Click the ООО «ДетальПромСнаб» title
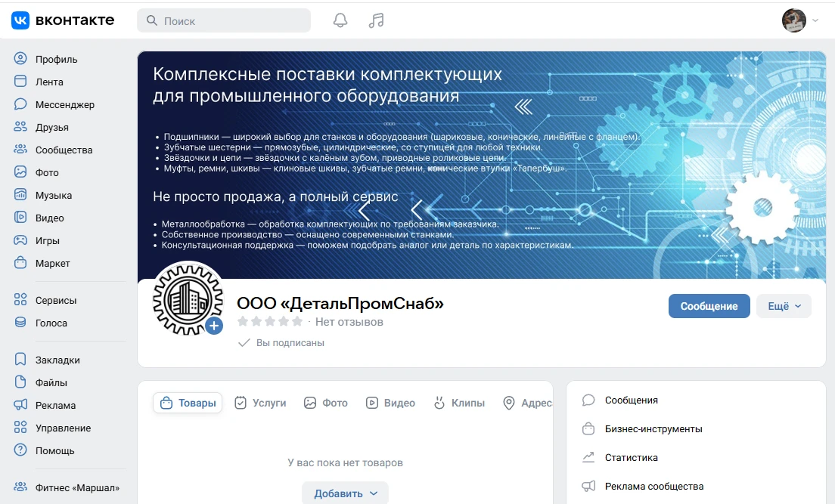This screenshot has height=504, width=835. pyautogui.click(x=340, y=303)
